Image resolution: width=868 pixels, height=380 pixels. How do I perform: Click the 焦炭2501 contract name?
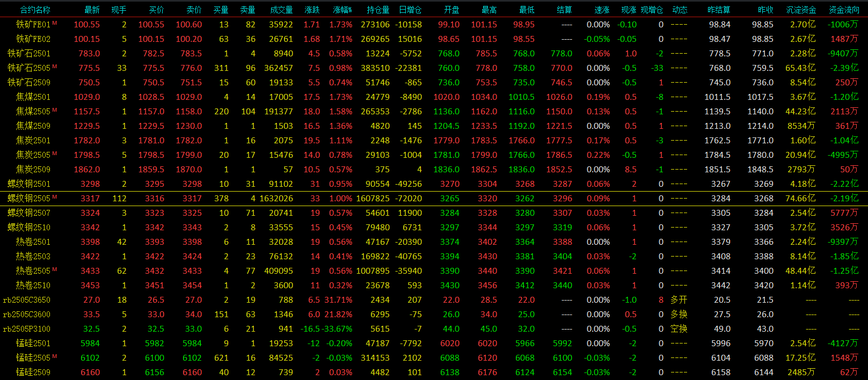(33, 141)
